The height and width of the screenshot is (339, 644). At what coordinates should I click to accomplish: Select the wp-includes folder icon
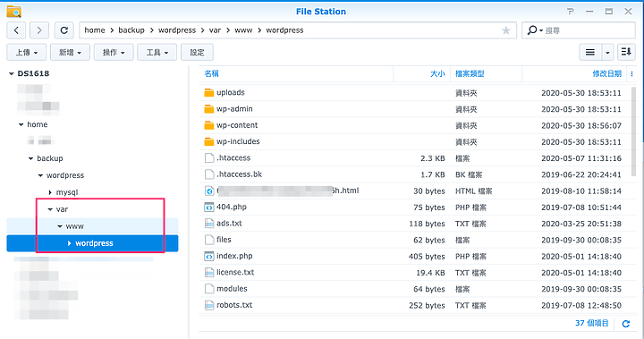(209, 141)
